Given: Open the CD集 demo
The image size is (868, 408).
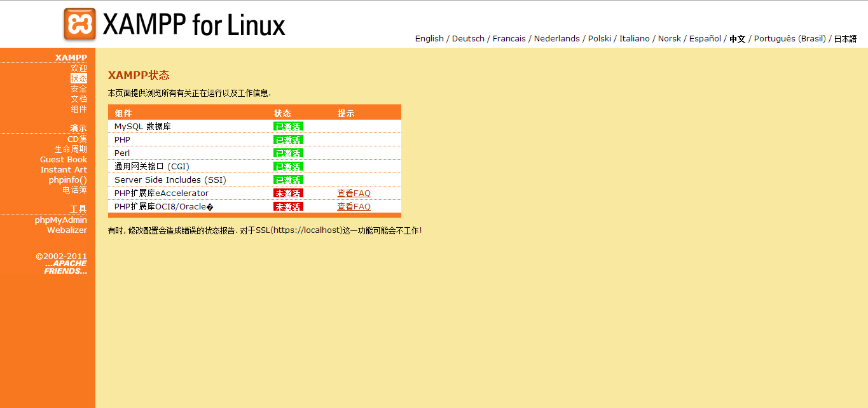Looking at the screenshot, I should point(77,139).
